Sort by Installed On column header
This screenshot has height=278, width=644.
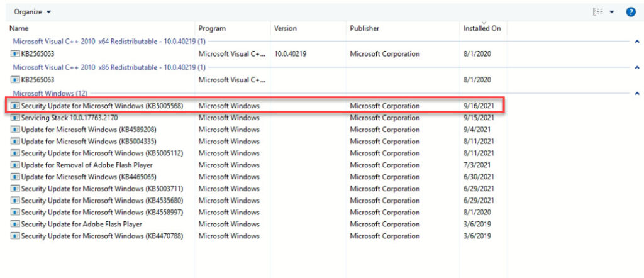coord(482,29)
